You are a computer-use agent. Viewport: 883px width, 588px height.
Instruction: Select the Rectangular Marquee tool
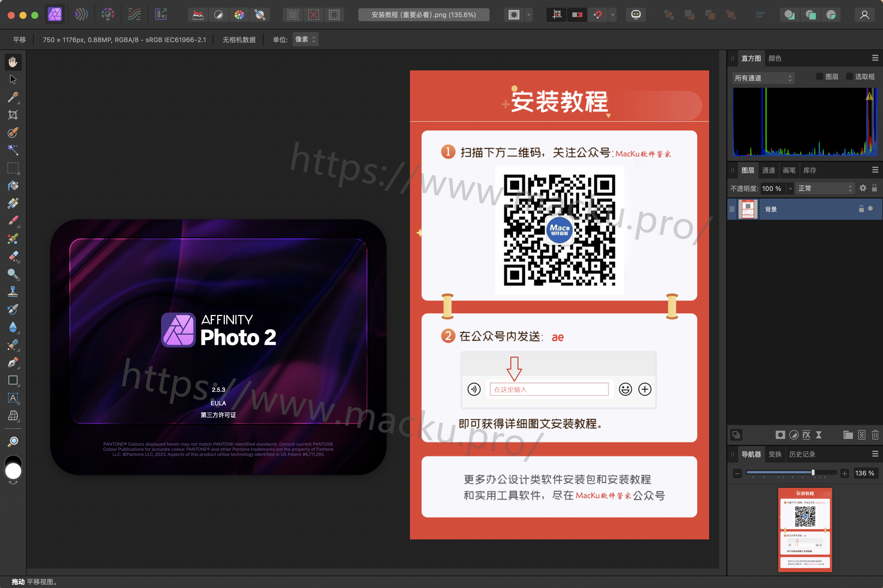pos(13,168)
